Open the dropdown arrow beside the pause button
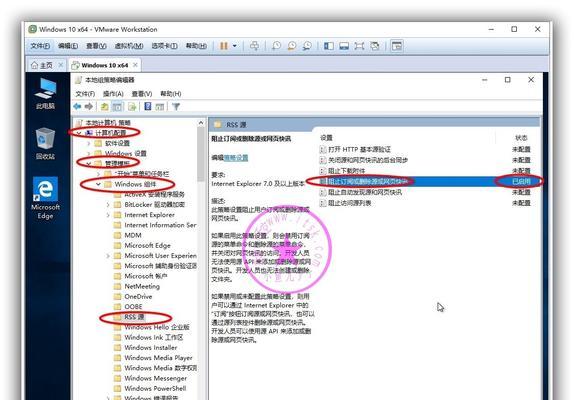This screenshot has height=400, width=574. [235, 46]
